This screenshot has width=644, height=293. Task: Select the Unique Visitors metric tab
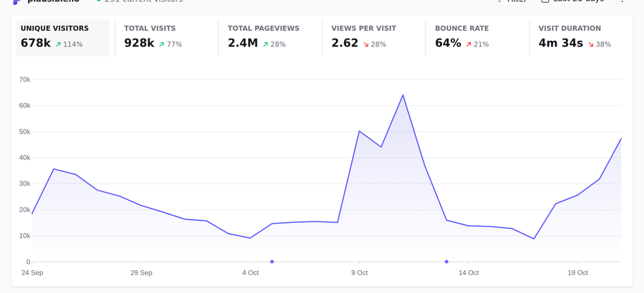(63, 38)
